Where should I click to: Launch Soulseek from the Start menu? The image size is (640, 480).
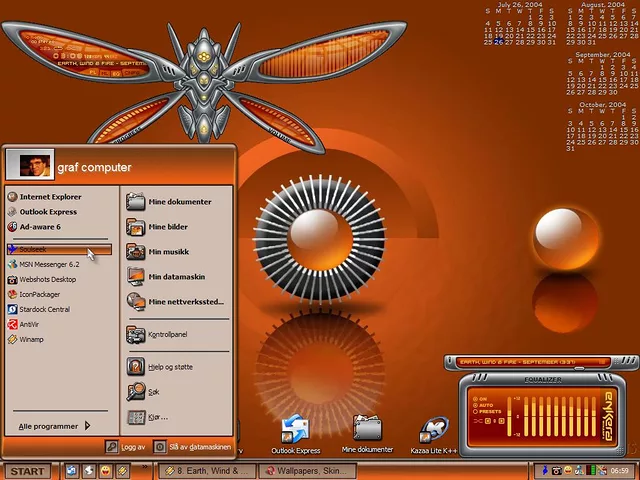pos(59,249)
